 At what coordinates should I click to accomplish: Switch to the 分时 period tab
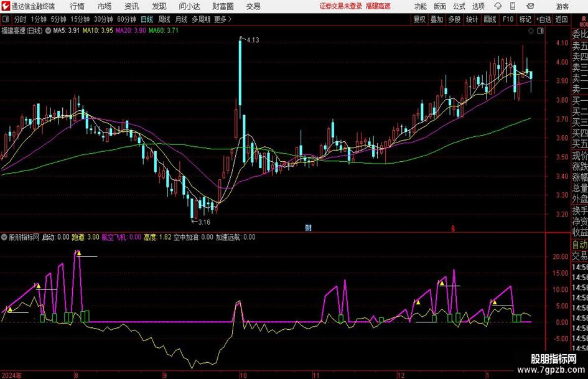(21, 19)
